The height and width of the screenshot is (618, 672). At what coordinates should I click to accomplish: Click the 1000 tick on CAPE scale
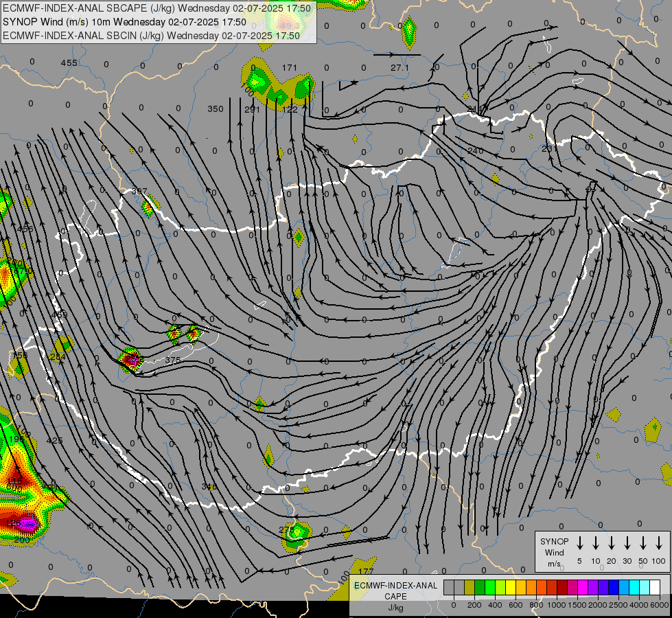click(557, 605)
